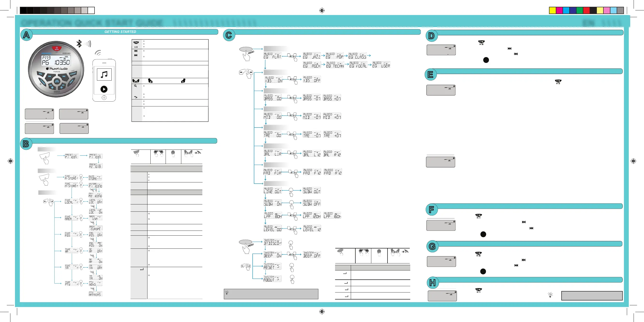Viewport: 644px width, 322px height.
Task: Click the AUDIO EQ FLAT display
Action: (272, 56)
